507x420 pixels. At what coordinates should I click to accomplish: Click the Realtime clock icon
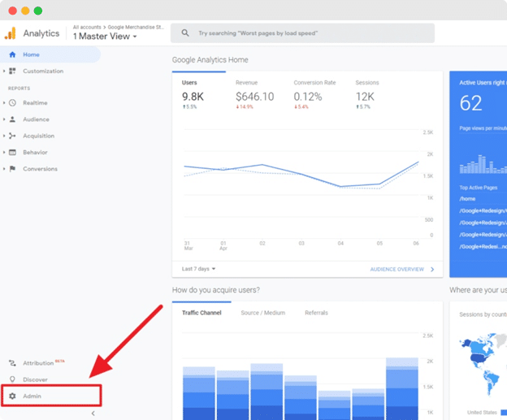(x=12, y=103)
